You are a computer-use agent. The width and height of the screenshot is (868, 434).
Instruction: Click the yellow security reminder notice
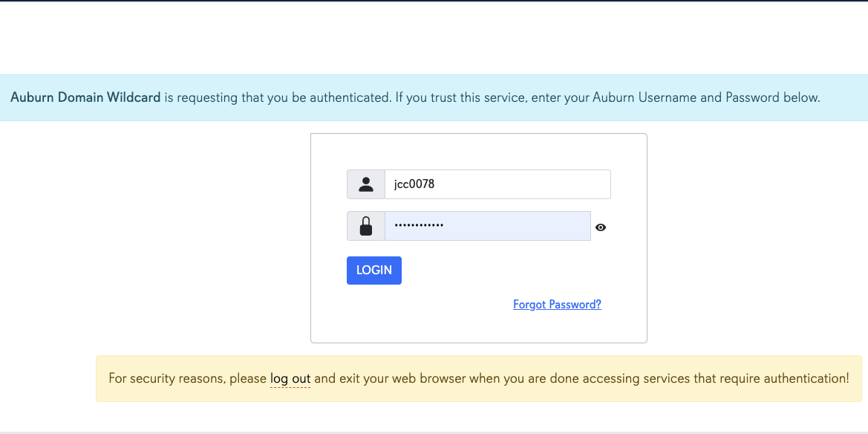click(479, 378)
